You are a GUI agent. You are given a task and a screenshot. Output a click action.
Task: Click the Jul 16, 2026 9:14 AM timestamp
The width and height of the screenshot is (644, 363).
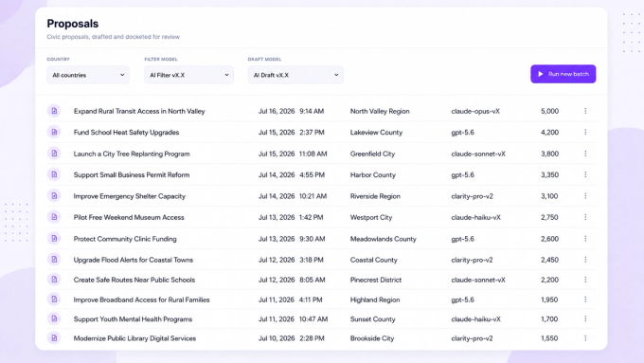[291, 111]
